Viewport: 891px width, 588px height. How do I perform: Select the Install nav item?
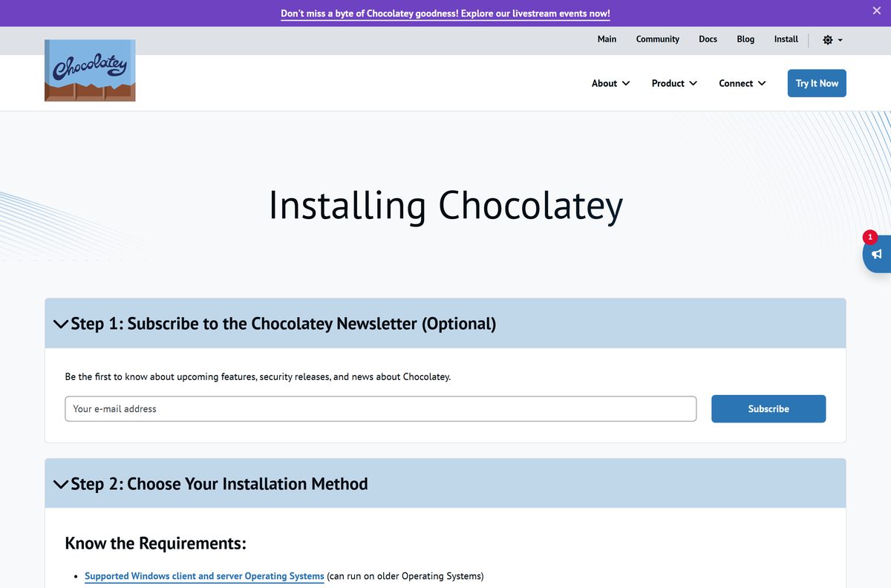coord(786,39)
